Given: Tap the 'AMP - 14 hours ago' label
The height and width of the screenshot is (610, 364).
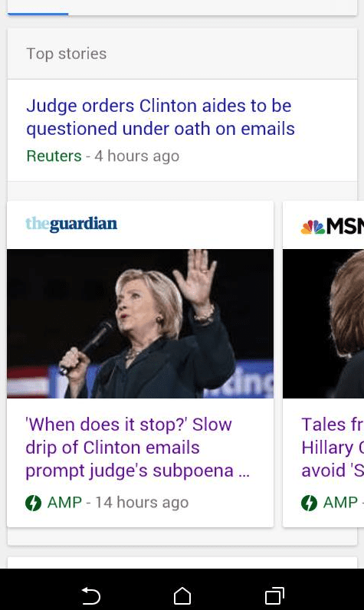Looking at the screenshot, I should 118,503.
